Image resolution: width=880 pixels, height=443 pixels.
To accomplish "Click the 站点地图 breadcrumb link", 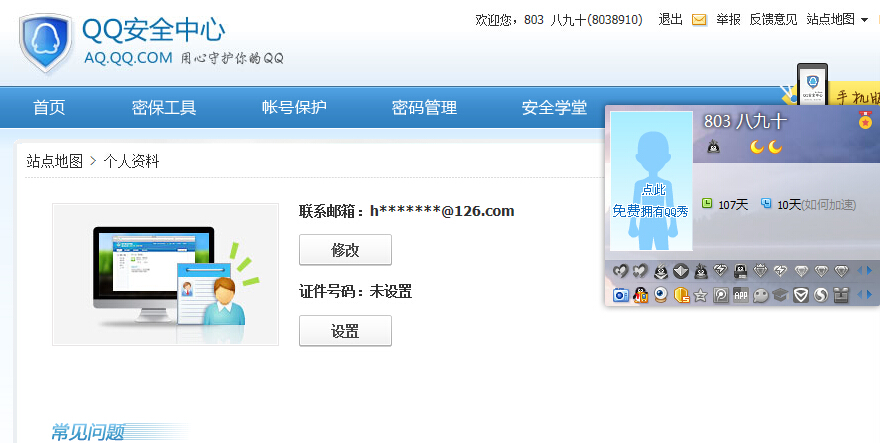I will [x=54, y=162].
